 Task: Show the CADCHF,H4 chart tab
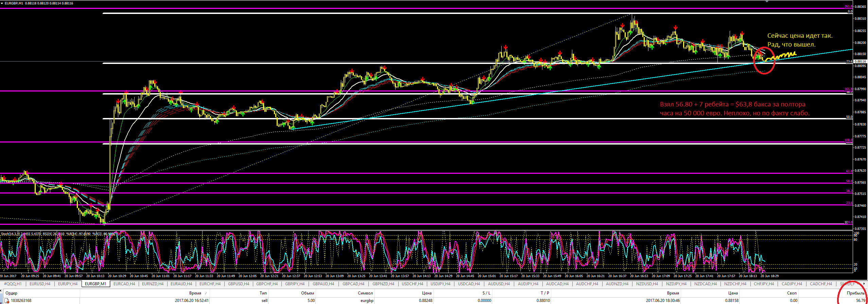[x=821, y=284]
